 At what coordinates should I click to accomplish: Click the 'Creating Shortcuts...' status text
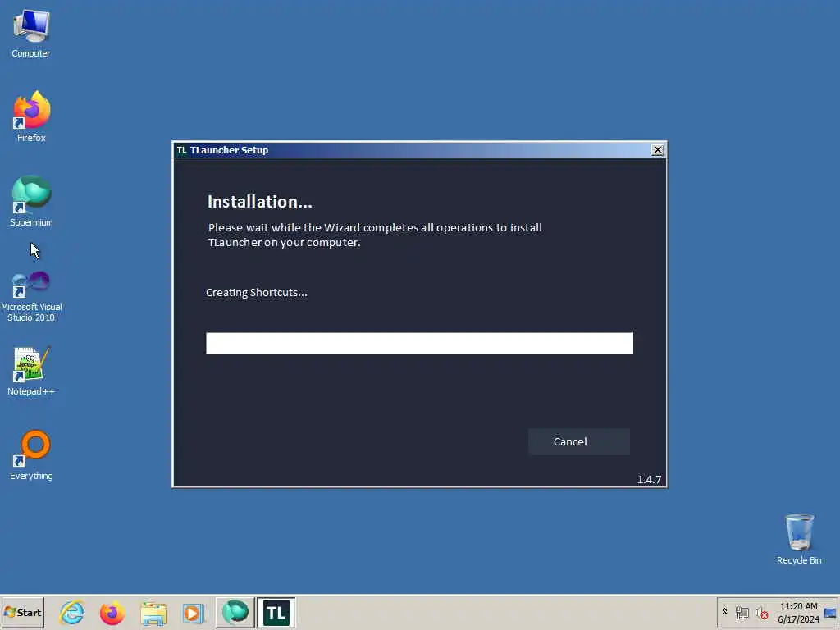257,293
